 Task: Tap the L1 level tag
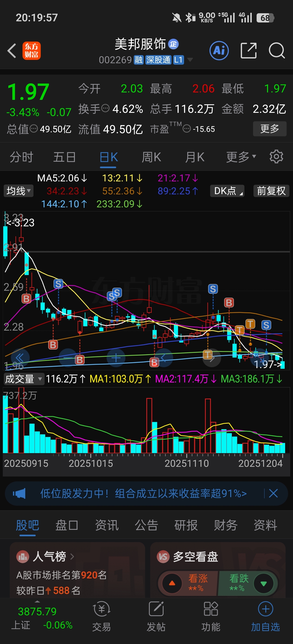click(178, 60)
